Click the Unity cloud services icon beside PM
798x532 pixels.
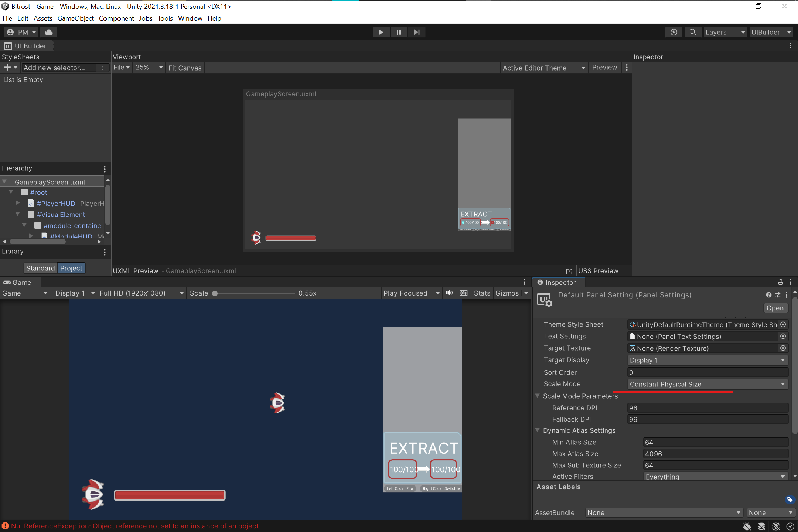(49, 32)
